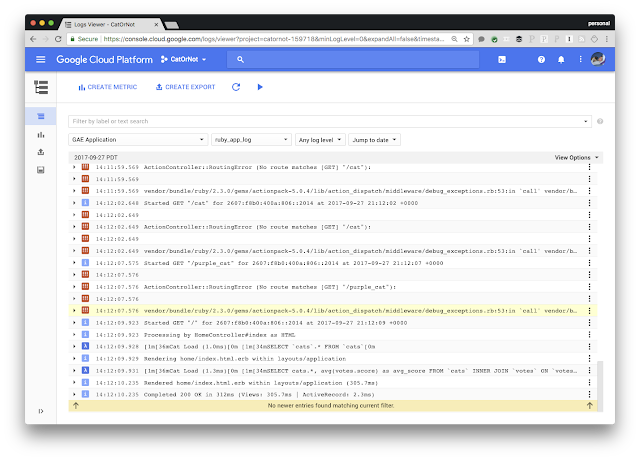Refresh logs with the reload icon
This screenshot has width=640, height=460.
(236, 87)
